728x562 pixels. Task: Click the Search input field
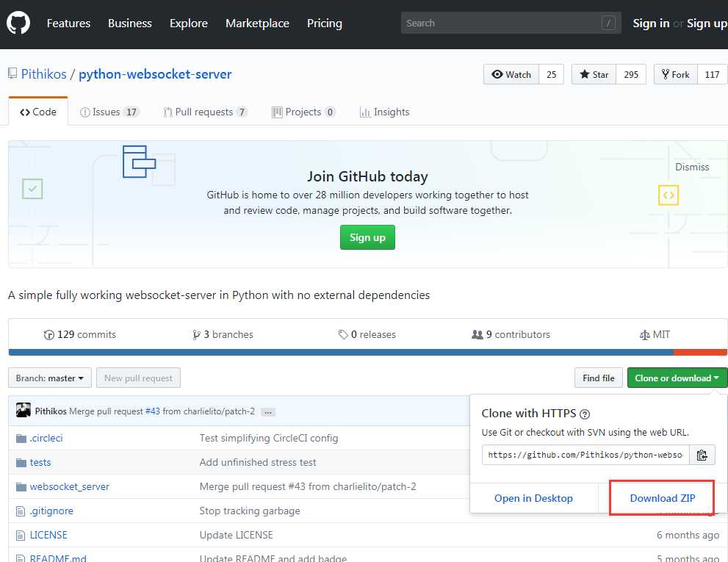(511, 23)
